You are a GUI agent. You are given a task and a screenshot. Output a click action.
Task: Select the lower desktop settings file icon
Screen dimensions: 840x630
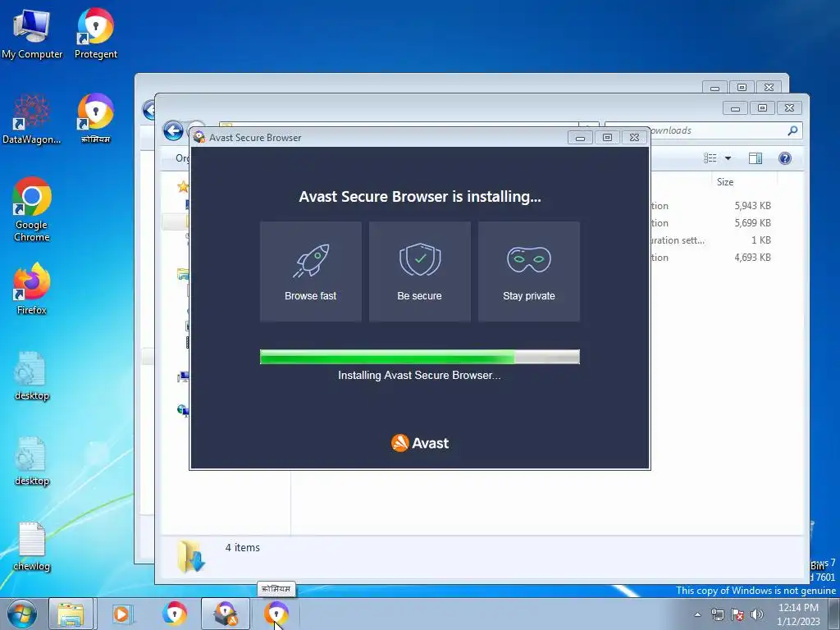(32, 462)
